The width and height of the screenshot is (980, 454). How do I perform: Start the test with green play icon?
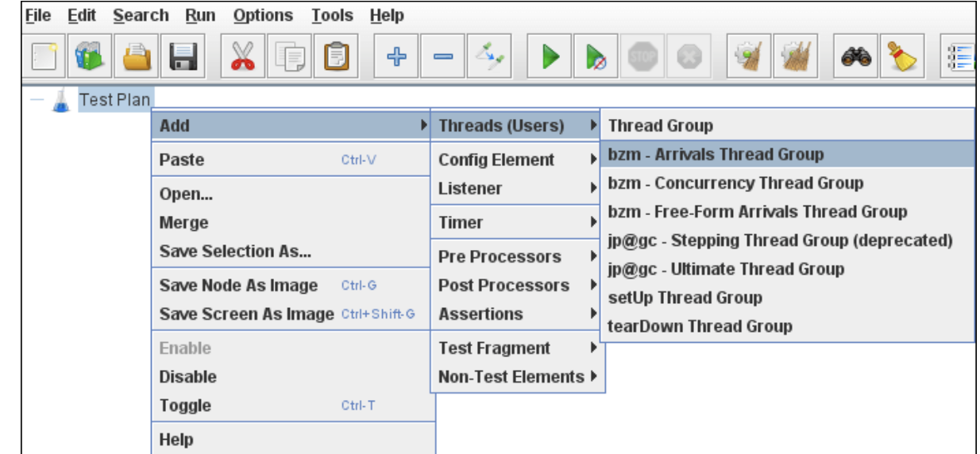pos(549,57)
